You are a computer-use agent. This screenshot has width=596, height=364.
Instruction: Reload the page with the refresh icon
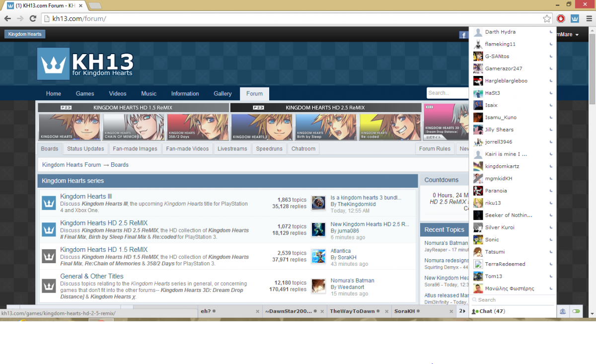tap(33, 18)
